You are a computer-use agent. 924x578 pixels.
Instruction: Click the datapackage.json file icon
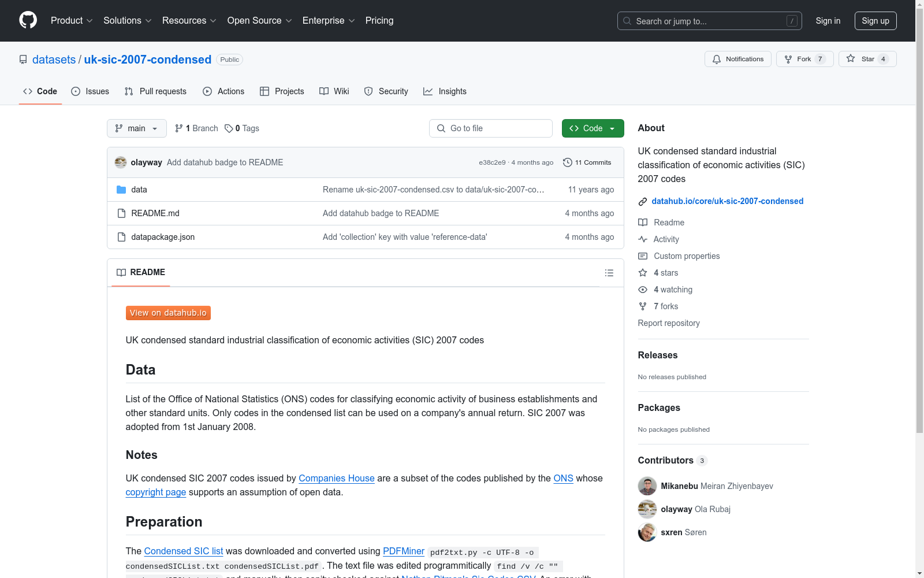(x=121, y=237)
